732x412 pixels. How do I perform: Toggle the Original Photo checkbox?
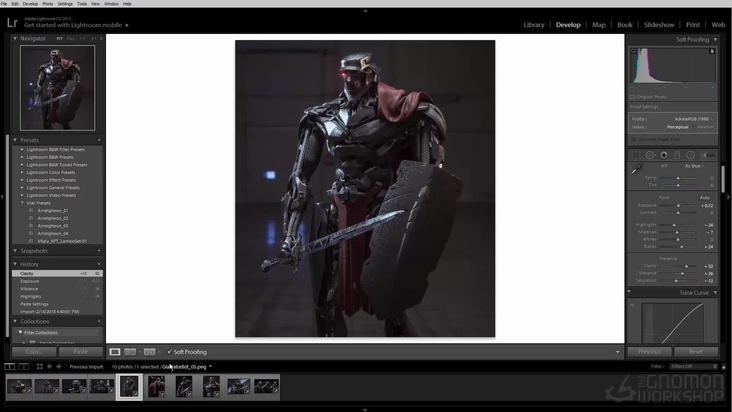pyautogui.click(x=633, y=97)
